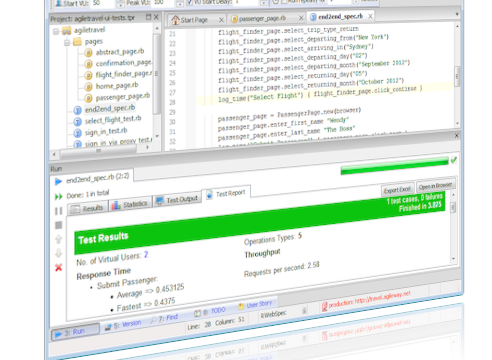Image resolution: width=492 pixels, height=360 pixels.
Task: Open the Statistics tab
Action: 130,204
